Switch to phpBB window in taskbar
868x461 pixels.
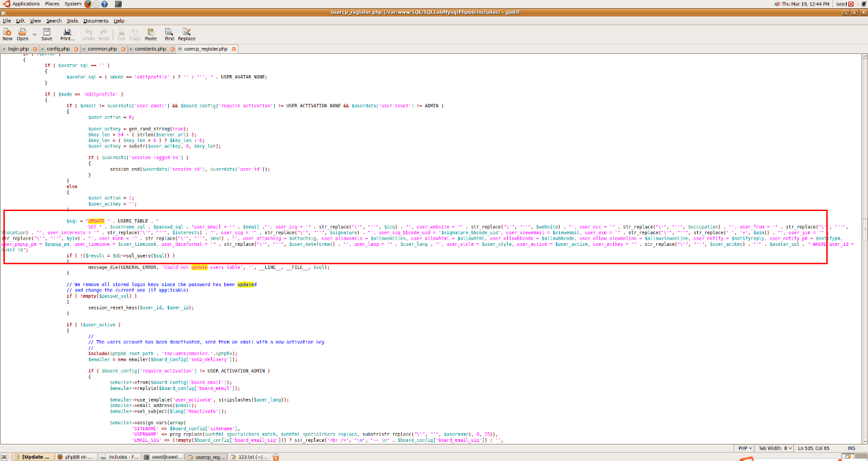[x=77, y=457]
